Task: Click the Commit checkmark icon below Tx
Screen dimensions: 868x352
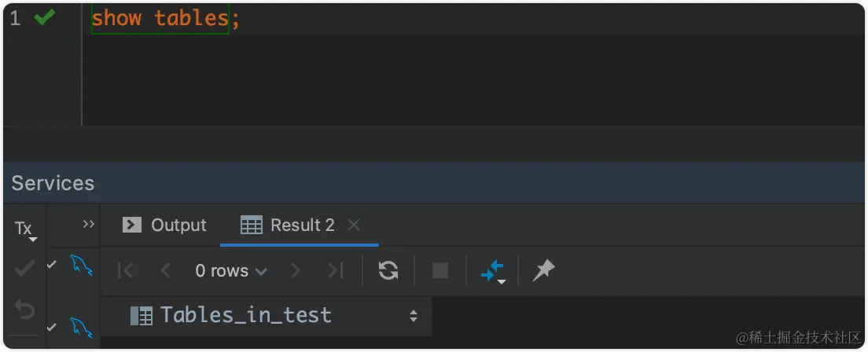Action: point(24,269)
